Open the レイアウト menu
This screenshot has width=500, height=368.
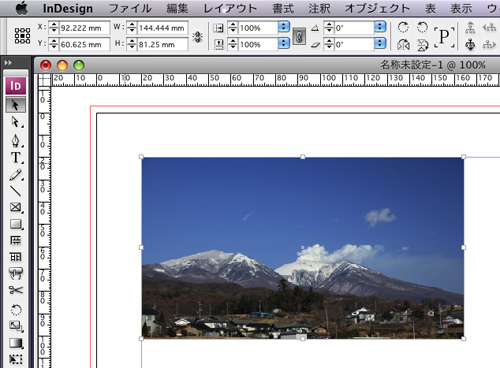pyautogui.click(x=230, y=8)
